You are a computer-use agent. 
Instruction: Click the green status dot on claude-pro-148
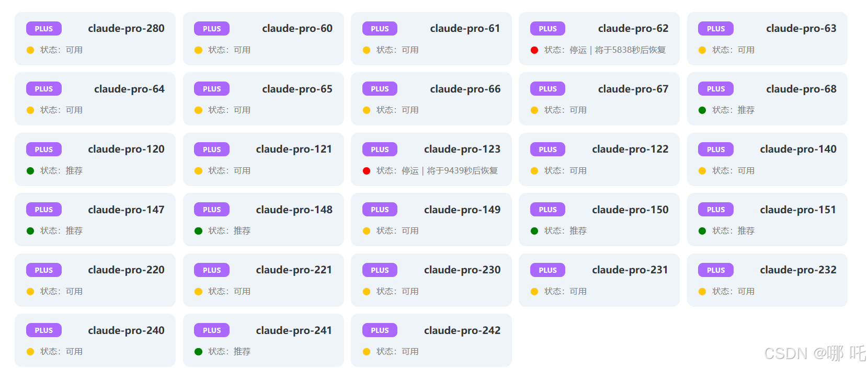[x=198, y=231]
